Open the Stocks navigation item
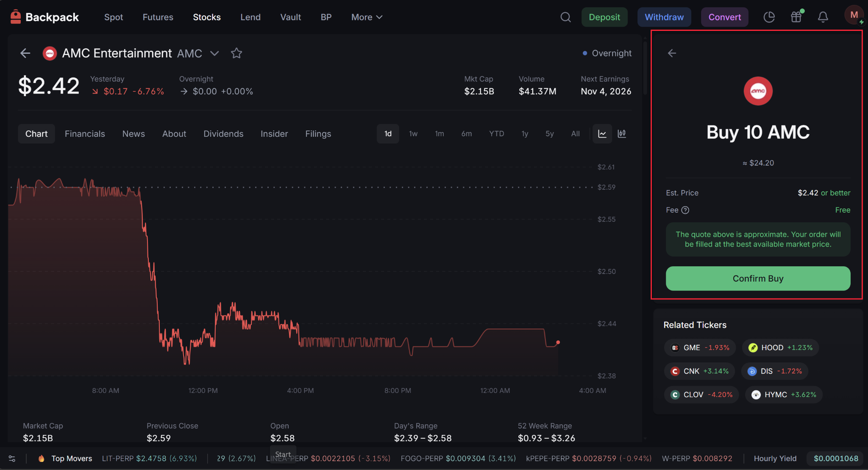The width and height of the screenshot is (868, 470). point(207,17)
